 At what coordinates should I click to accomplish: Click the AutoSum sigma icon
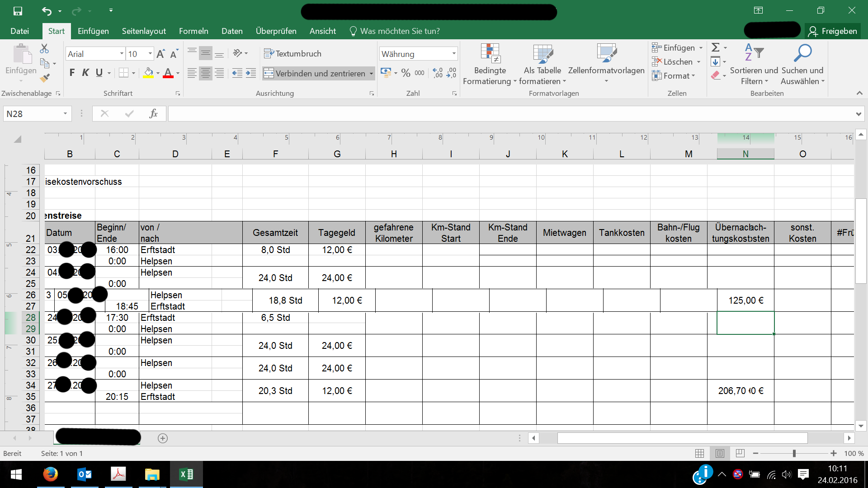coord(715,47)
